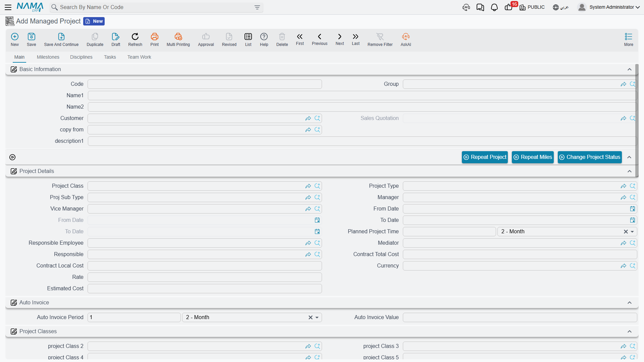Click the Search By Name Or Code box
This screenshot has height=362, width=644.
point(156,7)
